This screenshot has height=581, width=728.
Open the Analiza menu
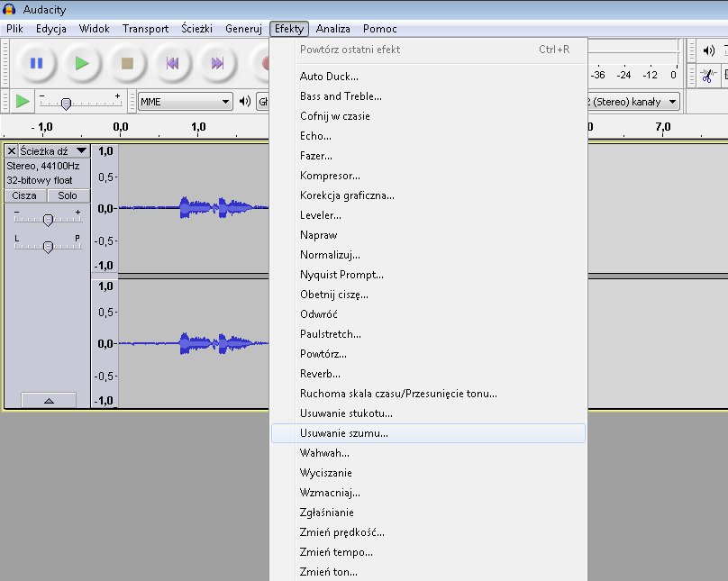pos(332,29)
